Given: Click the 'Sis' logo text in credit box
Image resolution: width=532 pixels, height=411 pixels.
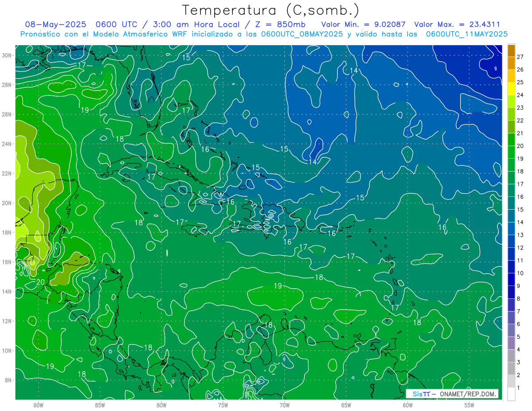Looking at the screenshot, I should pos(417,394).
